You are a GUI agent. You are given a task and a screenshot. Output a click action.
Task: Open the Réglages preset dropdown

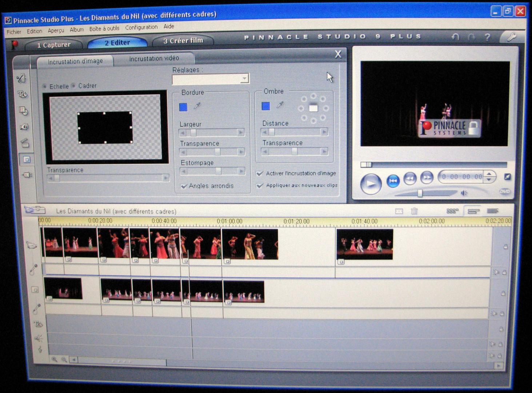click(245, 78)
